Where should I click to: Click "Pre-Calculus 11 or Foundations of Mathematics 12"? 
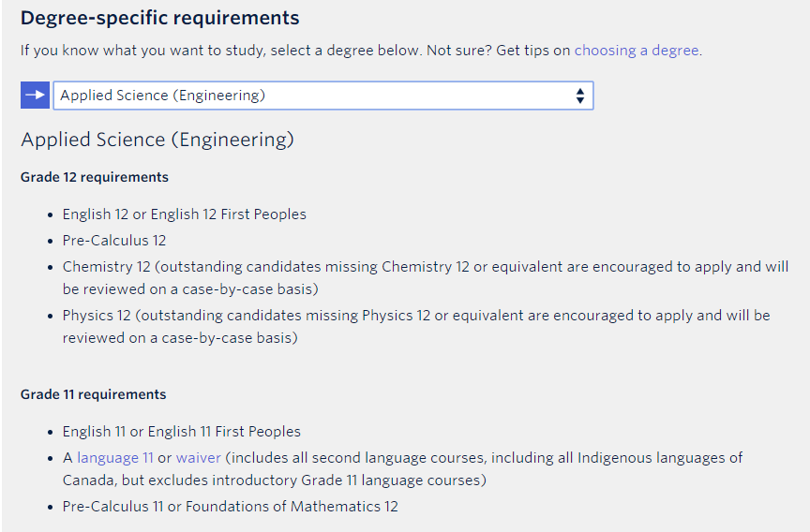231,507
